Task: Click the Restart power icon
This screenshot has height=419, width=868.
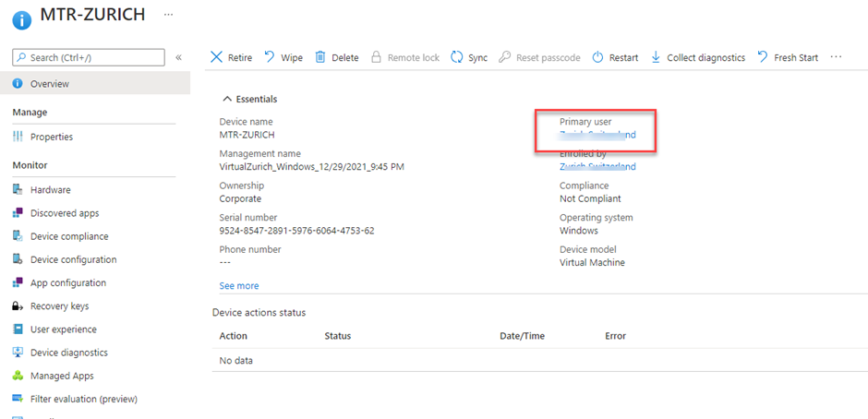Action: 597,57
